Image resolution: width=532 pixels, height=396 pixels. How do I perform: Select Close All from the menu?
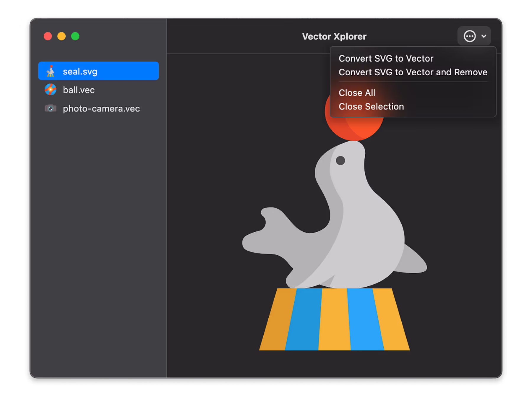(357, 93)
